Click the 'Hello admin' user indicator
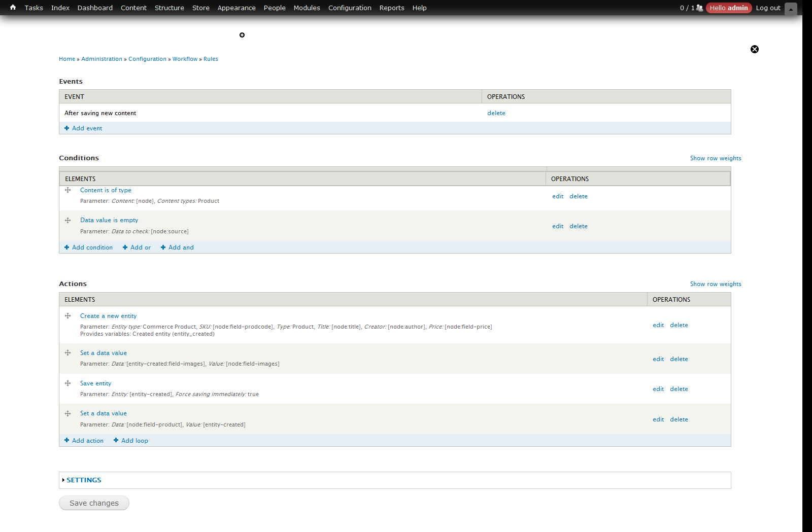 coord(729,8)
